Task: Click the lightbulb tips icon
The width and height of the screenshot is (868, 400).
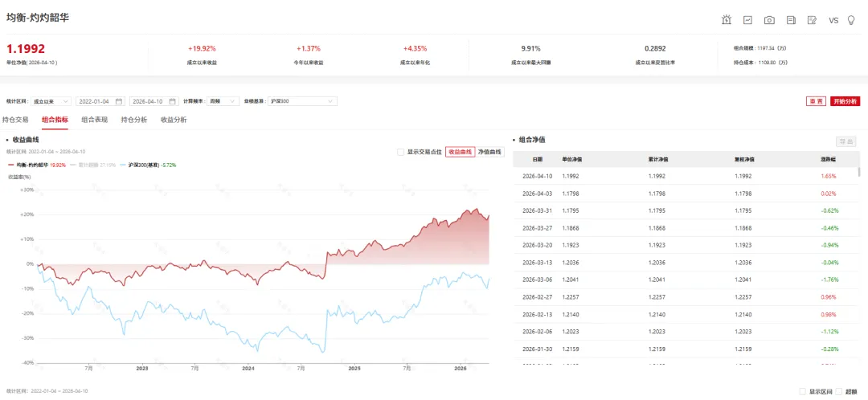Action: point(851,20)
